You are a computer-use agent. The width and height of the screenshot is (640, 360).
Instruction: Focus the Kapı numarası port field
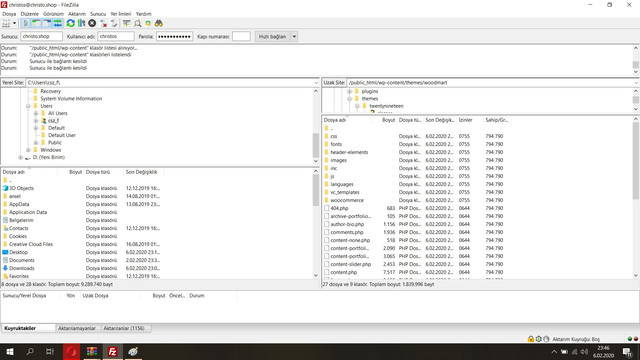[241, 36]
